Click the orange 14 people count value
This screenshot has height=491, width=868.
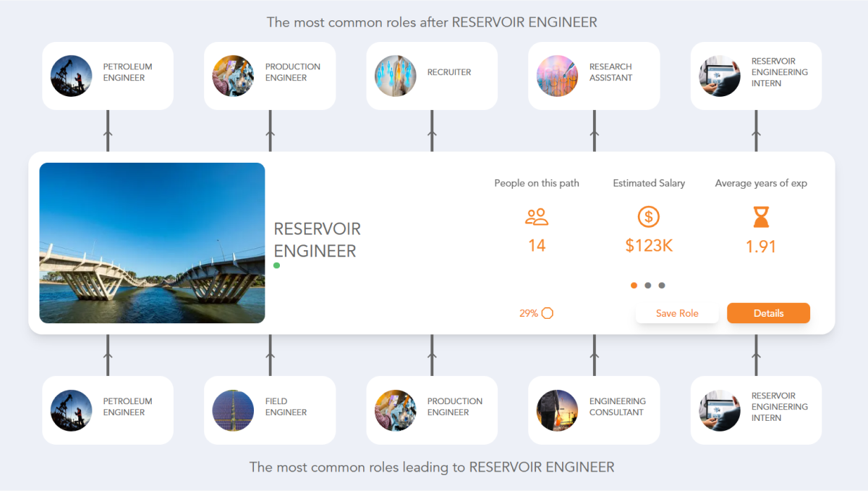tap(537, 246)
